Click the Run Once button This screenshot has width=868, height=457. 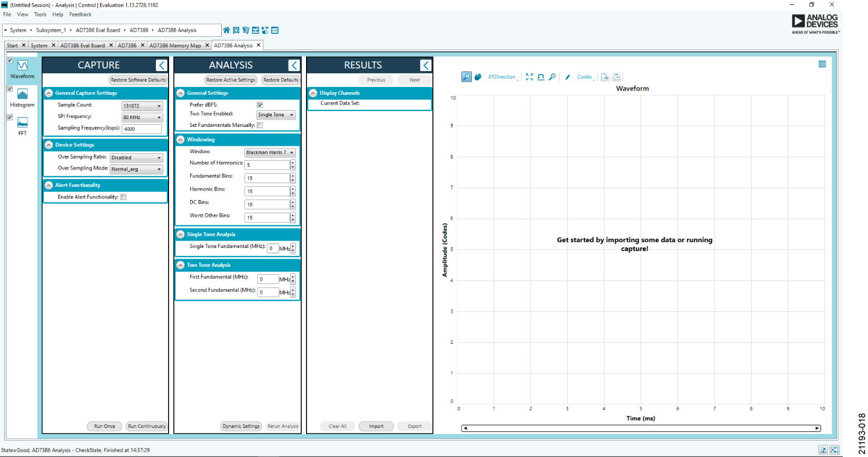[104, 426]
